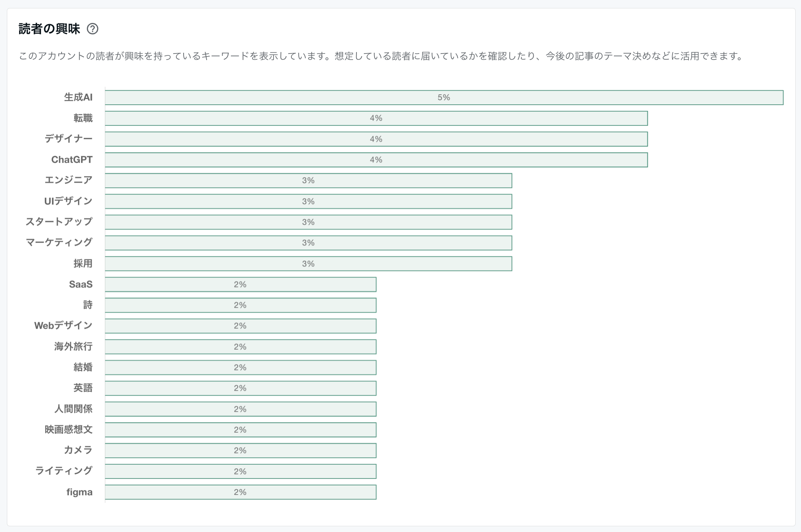Click the 結婚 keyword label
801x532 pixels.
[83, 367]
